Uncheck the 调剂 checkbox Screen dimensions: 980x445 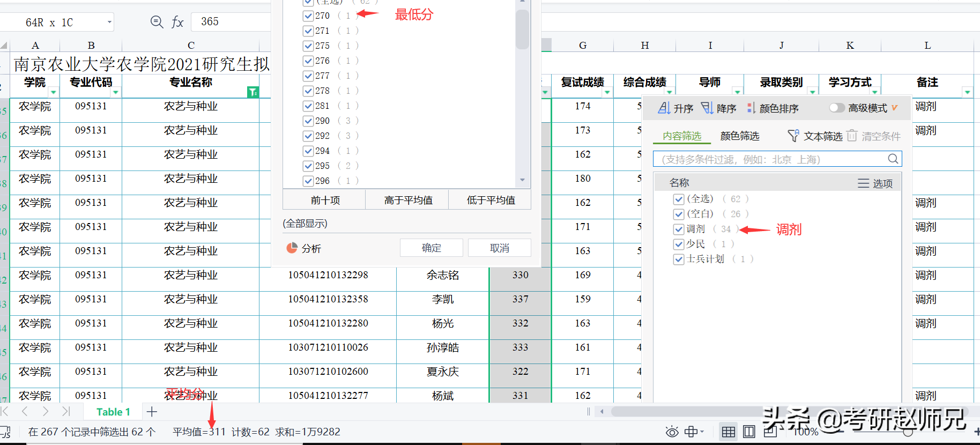pyautogui.click(x=679, y=229)
